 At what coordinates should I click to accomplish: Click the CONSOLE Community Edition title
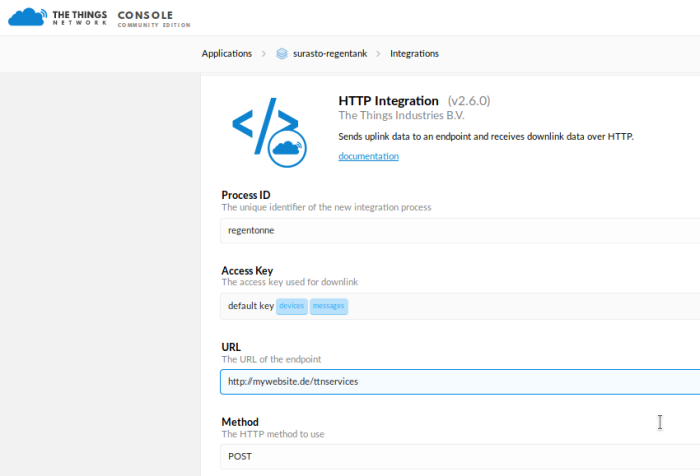click(x=154, y=19)
